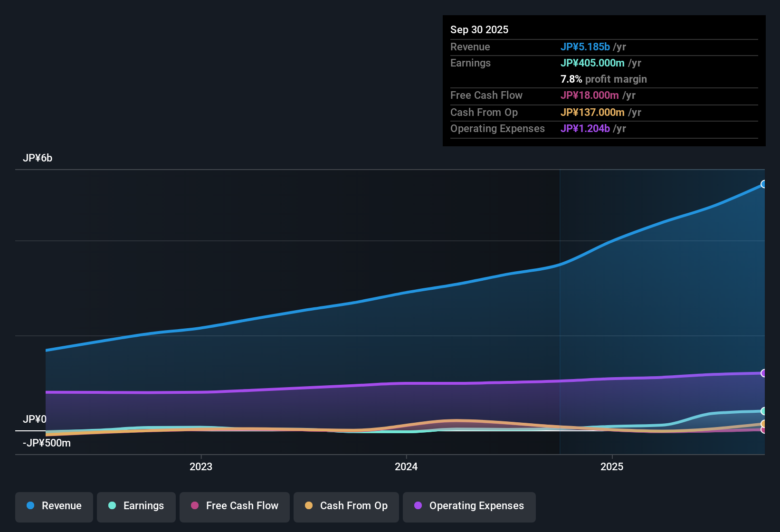Click the JP¥5.185b revenue value

585,47
